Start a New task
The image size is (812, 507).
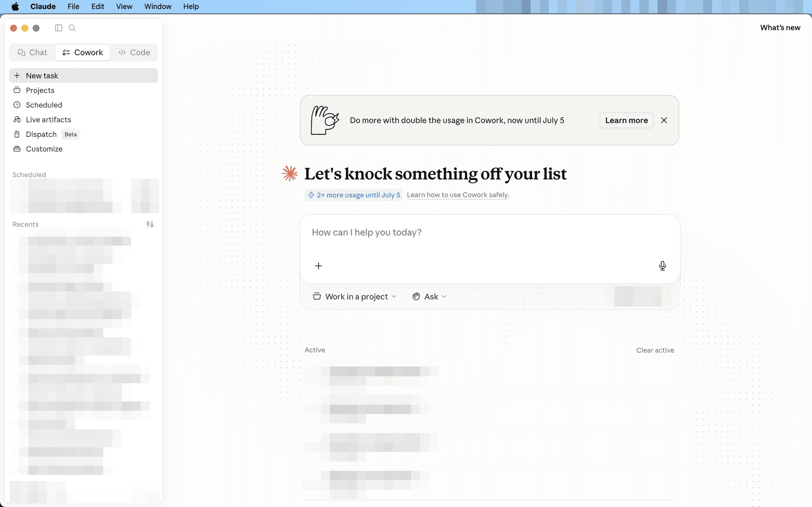click(83, 76)
